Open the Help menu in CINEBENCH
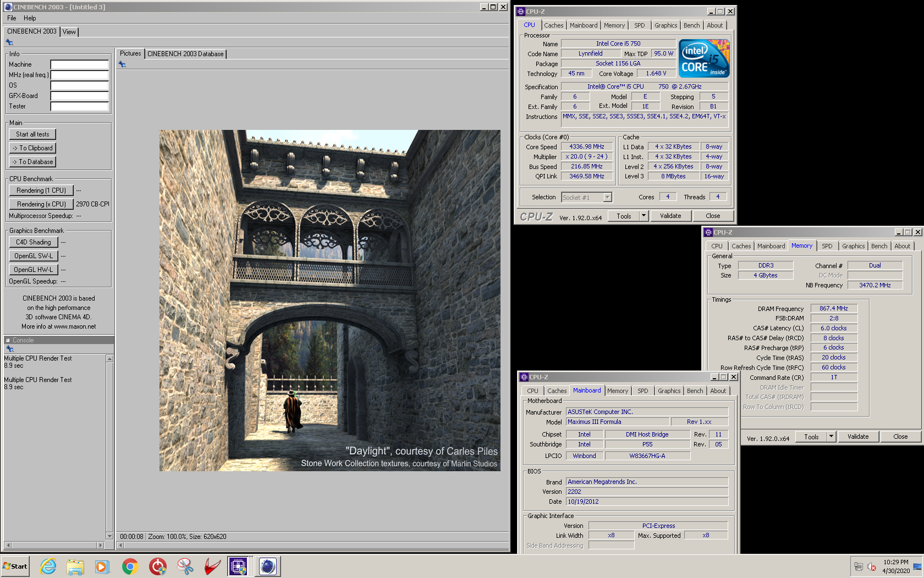This screenshot has width=924, height=578. 30,18
